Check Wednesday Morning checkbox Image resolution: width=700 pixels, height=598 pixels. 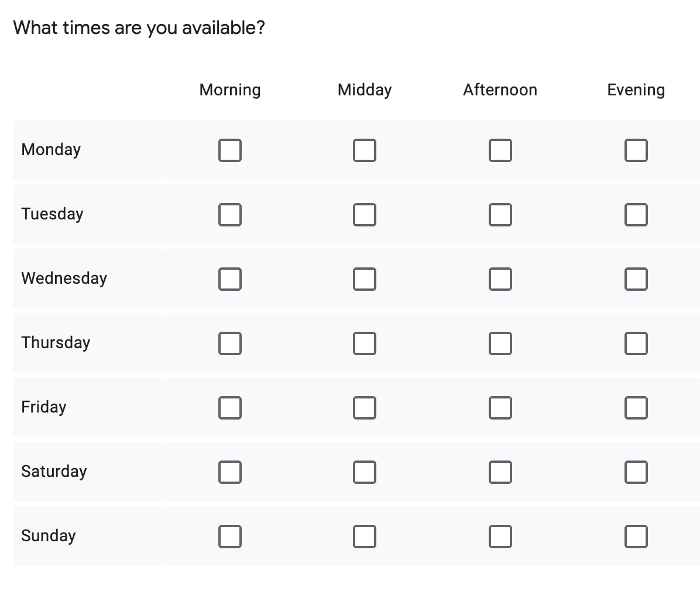230,279
